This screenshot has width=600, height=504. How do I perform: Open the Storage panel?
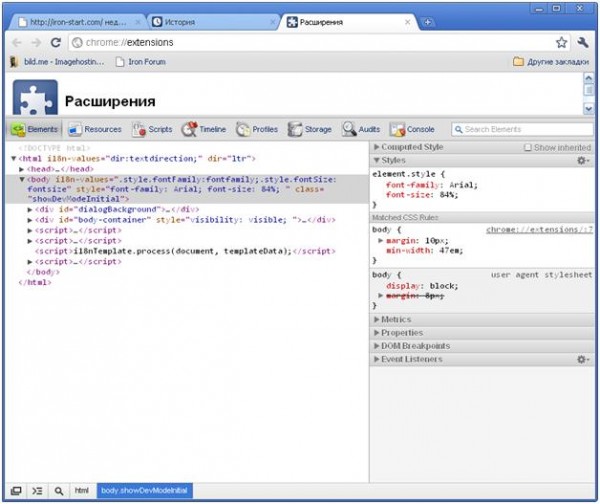[x=310, y=129]
